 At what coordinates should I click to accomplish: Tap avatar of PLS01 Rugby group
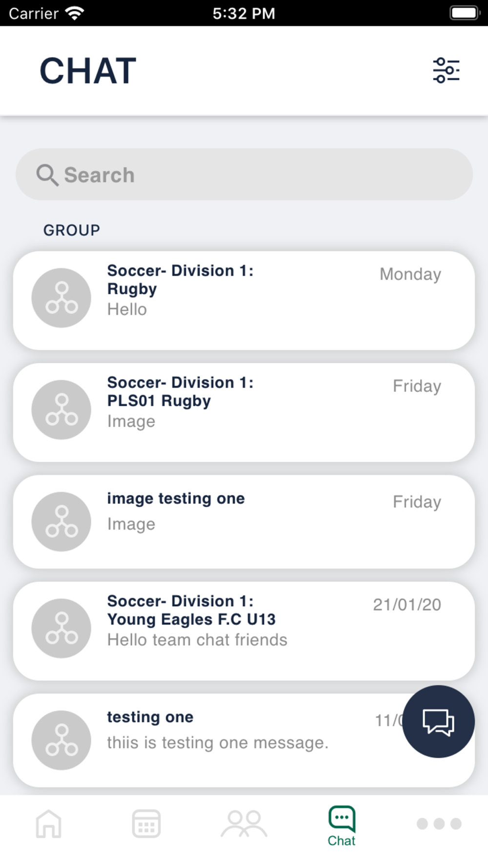pyautogui.click(x=61, y=410)
